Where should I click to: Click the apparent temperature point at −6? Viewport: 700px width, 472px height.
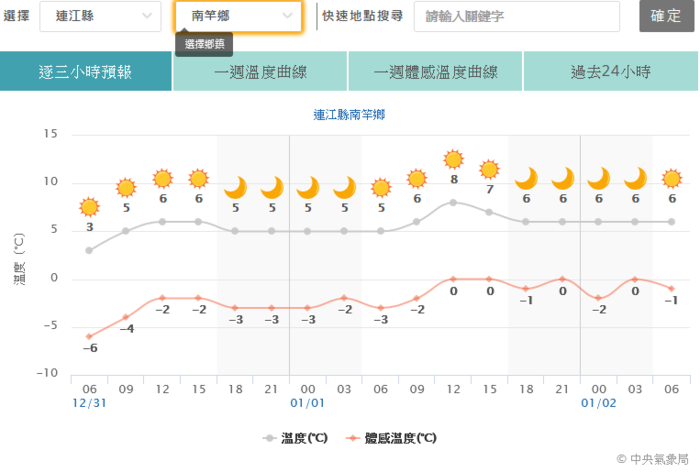coord(89,337)
